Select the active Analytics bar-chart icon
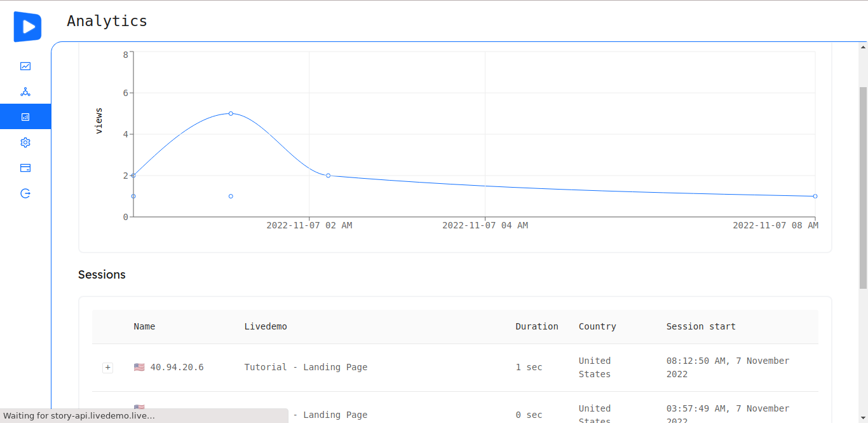868x423 pixels. click(25, 117)
